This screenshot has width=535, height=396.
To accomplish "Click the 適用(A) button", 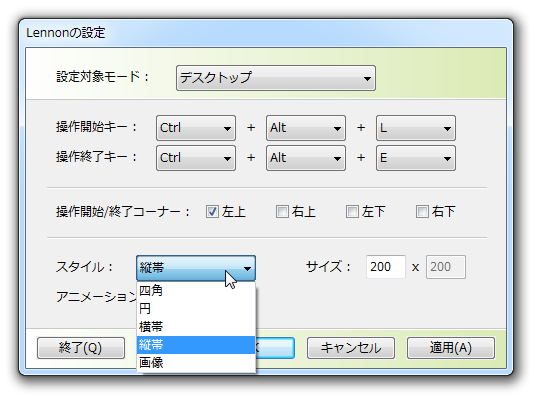I will click(451, 348).
